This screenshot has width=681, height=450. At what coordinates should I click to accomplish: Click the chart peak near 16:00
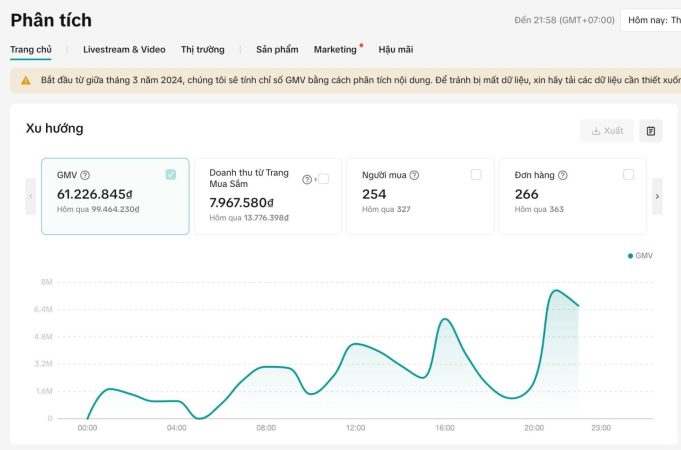[x=445, y=319]
